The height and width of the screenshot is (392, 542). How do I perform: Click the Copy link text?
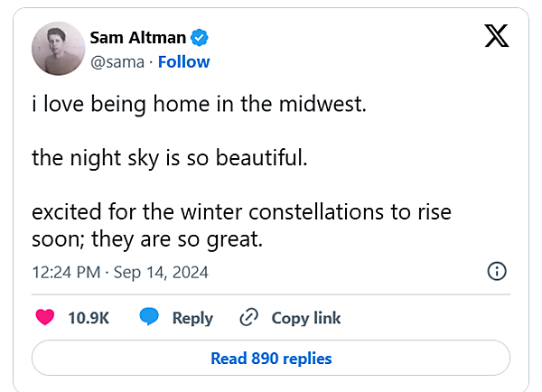(306, 318)
